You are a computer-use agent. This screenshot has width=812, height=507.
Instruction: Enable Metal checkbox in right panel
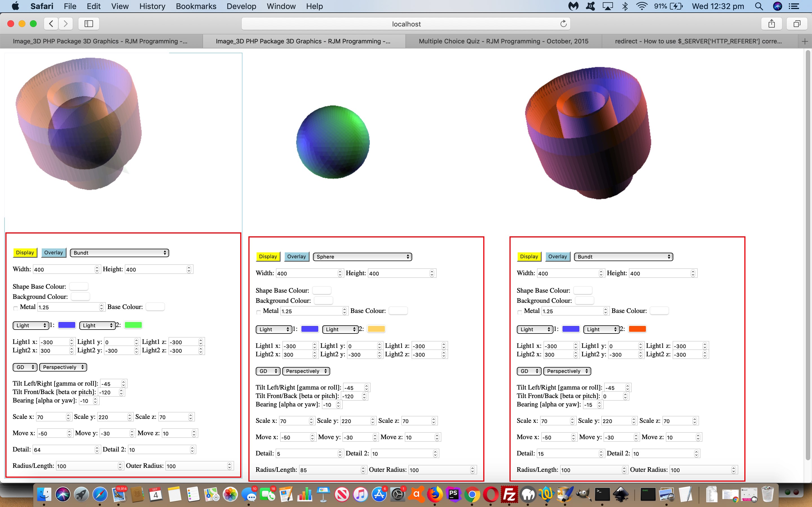point(519,312)
